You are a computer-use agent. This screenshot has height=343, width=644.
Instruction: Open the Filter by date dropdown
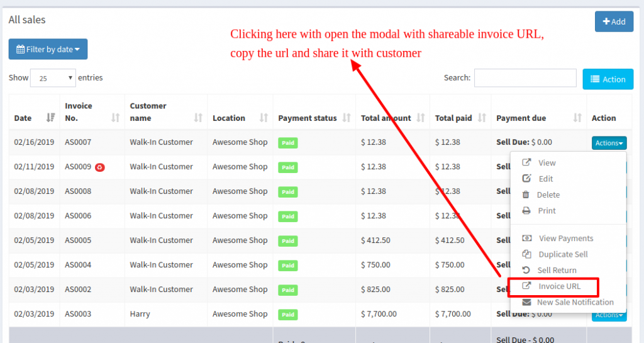click(x=48, y=49)
